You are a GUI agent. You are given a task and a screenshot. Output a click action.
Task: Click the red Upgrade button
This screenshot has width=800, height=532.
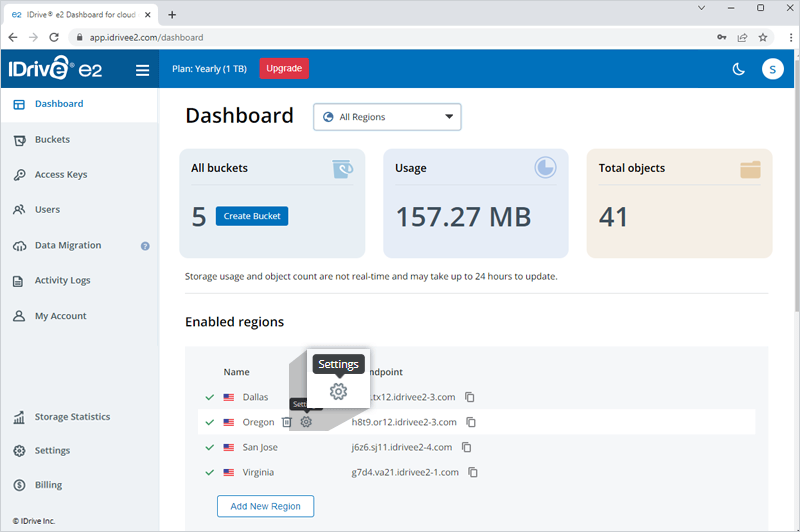[284, 68]
